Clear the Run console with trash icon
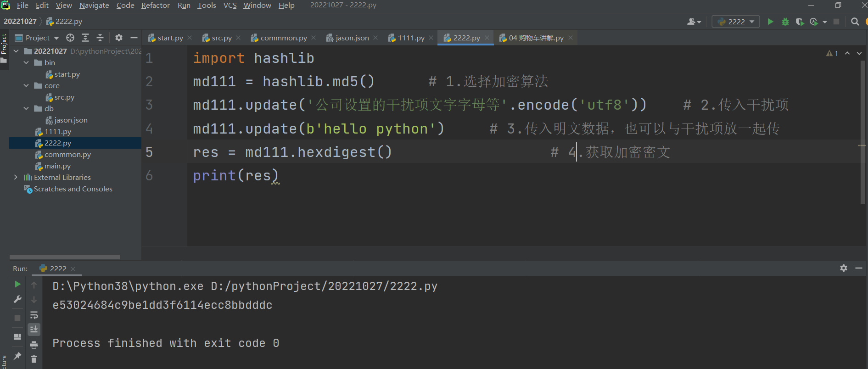This screenshot has width=868, height=369. click(x=34, y=359)
